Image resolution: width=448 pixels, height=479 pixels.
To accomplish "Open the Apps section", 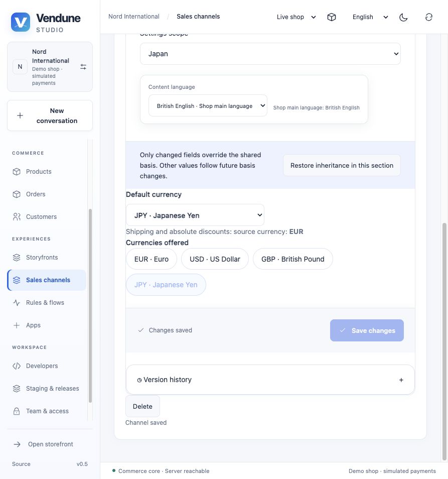I will point(47,325).
